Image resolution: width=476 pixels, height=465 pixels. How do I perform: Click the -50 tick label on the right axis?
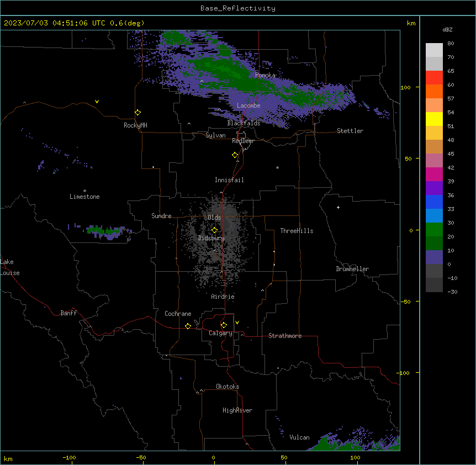(x=405, y=302)
